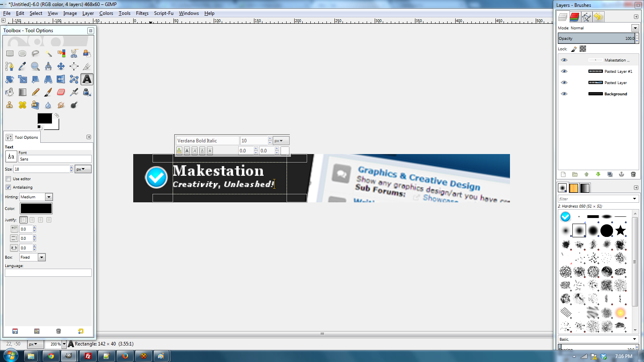Click the delete layer trash icon
The image size is (644, 362).
coord(633,174)
